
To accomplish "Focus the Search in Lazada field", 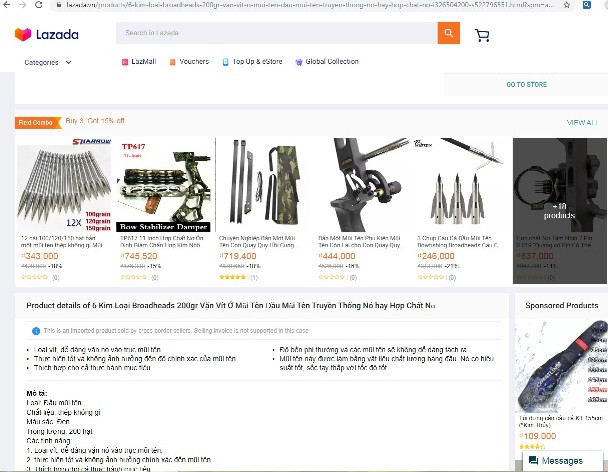I will click(x=277, y=33).
